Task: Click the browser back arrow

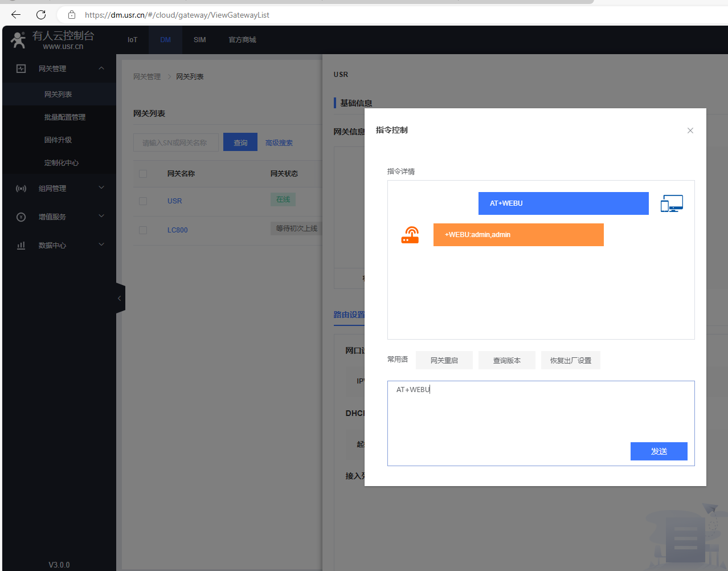Action: 16,15
